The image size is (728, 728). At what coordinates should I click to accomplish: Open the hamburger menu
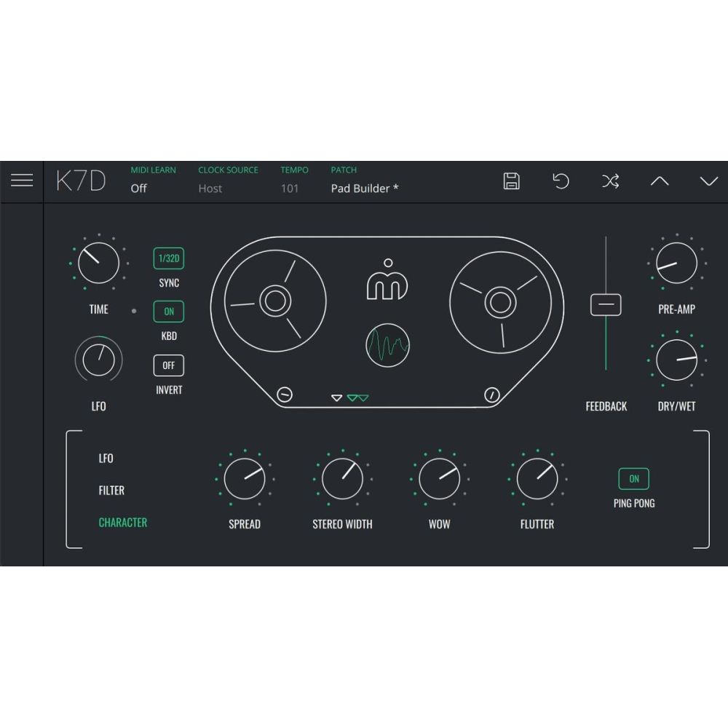tap(22, 180)
